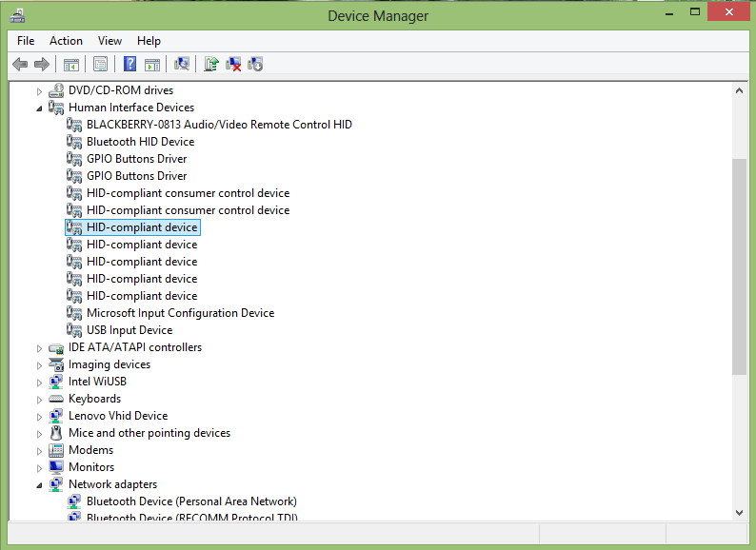Select Microsoft Input Configuration Device
The image size is (756, 550).
click(x=180, y=313)
